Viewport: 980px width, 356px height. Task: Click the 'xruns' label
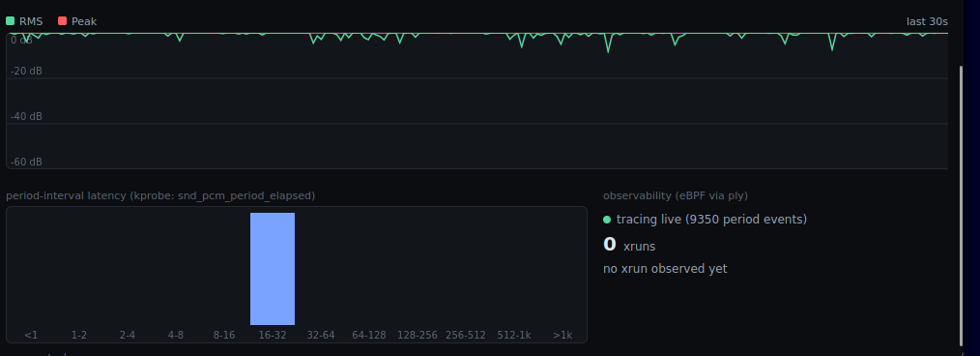640,247
